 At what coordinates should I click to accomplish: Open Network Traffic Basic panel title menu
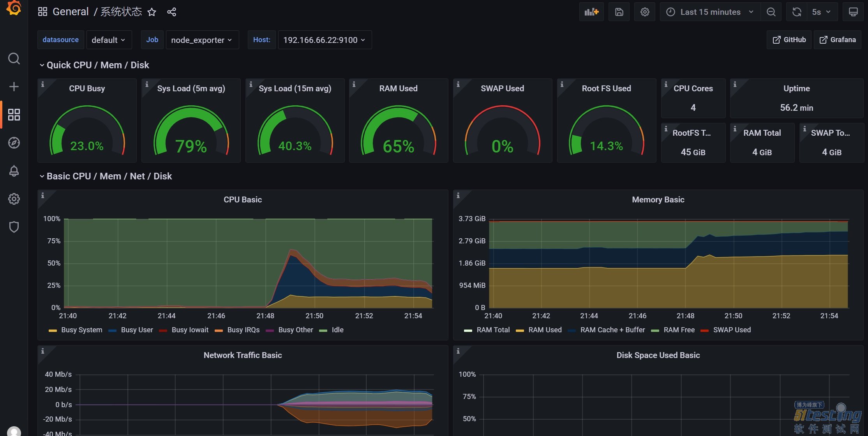[x=243, y=355]
